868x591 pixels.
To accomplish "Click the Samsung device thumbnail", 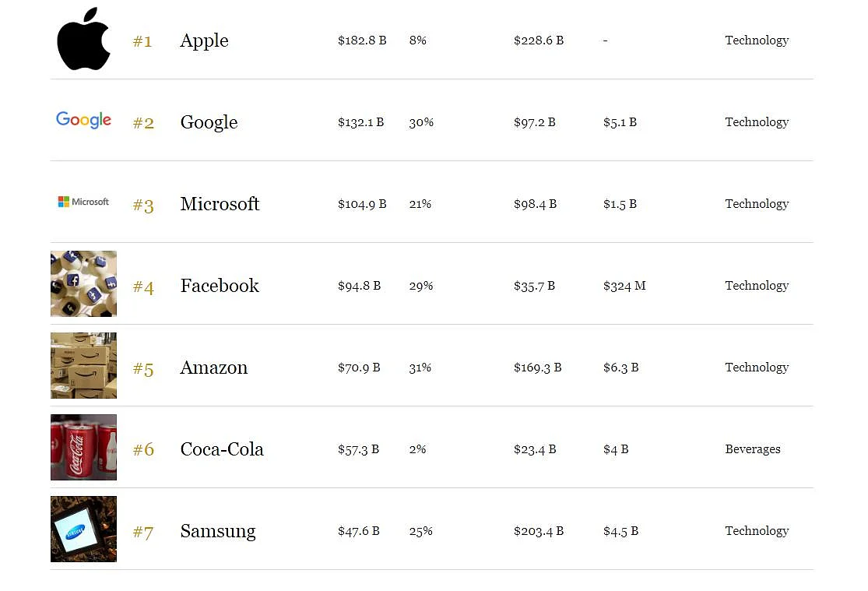I will tap(83, 529).
